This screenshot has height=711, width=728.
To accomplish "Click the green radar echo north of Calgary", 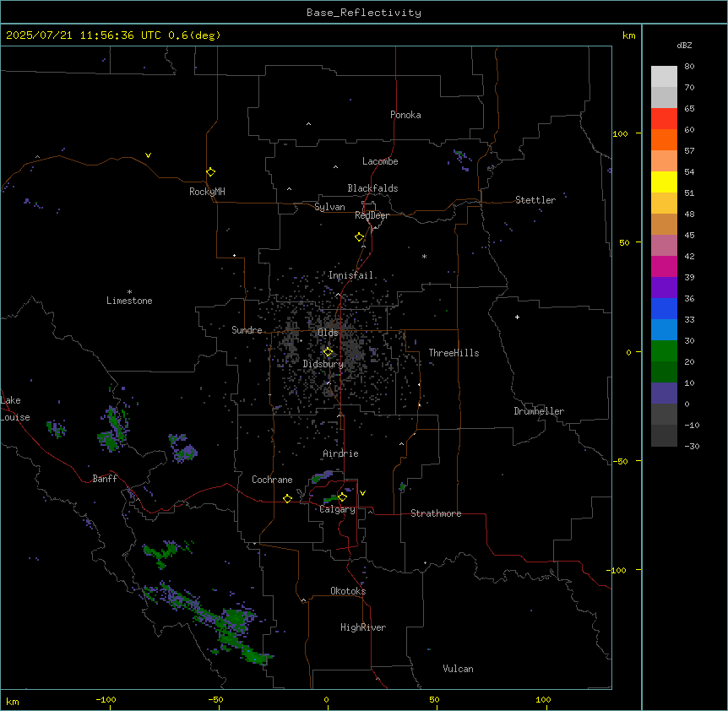I will pos(323,475).
